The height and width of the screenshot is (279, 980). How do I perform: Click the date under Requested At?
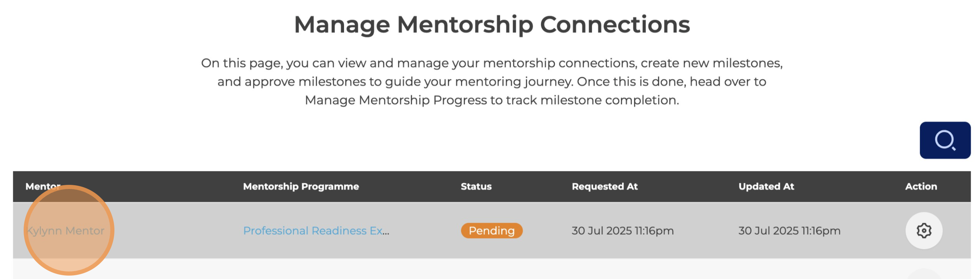[622, 231]
